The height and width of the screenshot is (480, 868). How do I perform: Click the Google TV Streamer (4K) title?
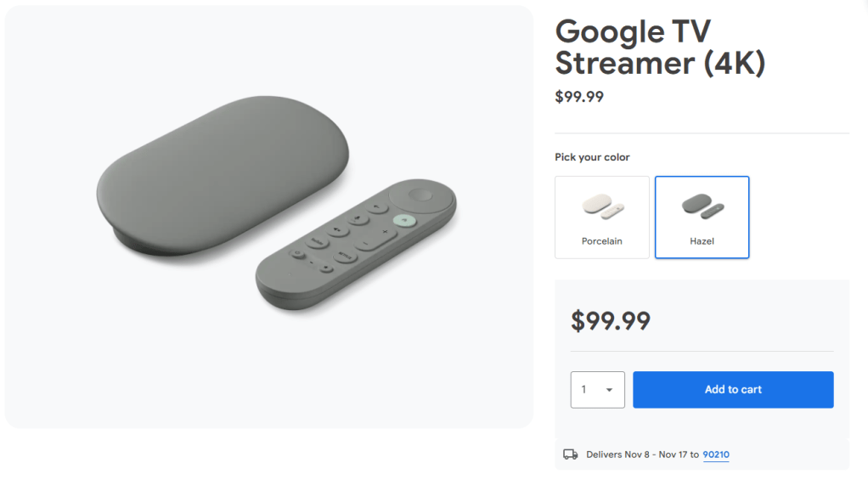tap(661, 48)
